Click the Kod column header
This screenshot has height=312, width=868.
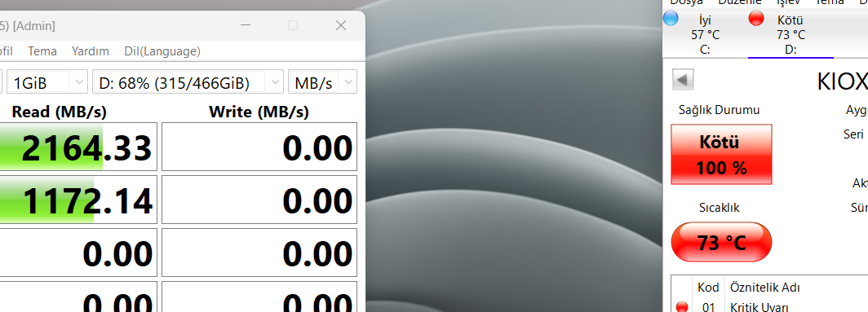coord(708,288)
